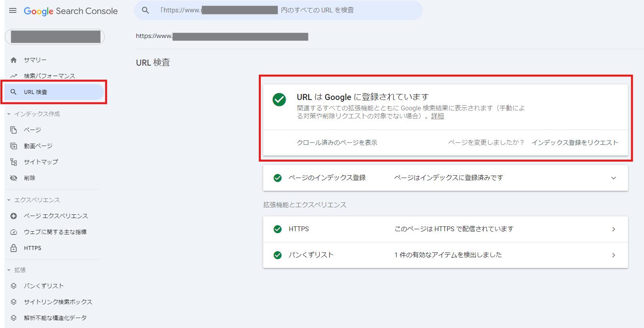Click ページはインデックスに登録済みです text
This screenshot has width=644, height=328.
448,178
